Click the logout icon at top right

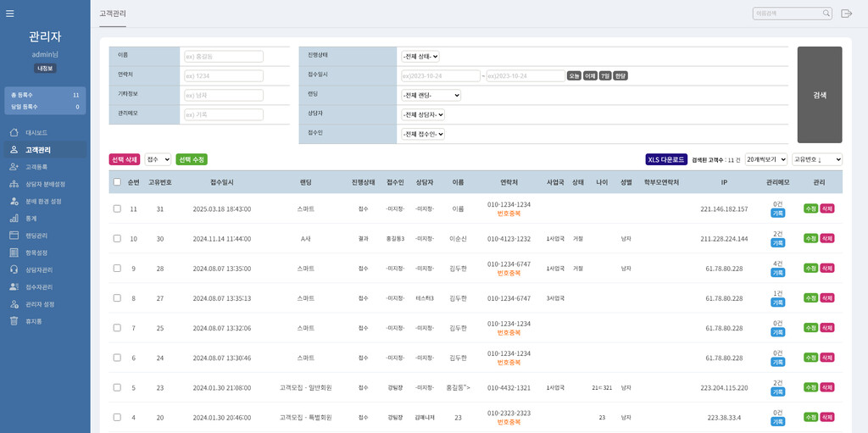pyautogui.click(x=846, y=14)
